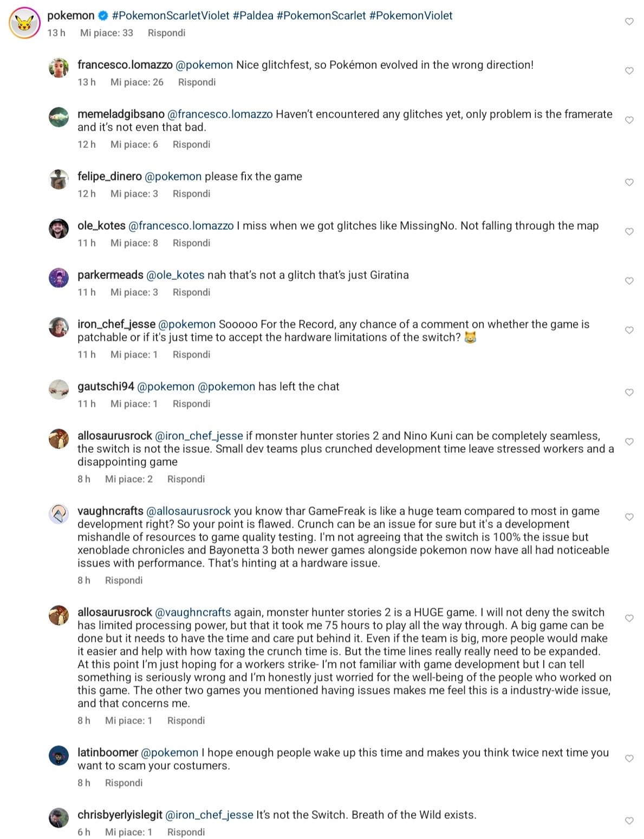This screenshot has width=644, height=839.
Task: Open vaughncrafts username profile
Action: pos(110,511)
